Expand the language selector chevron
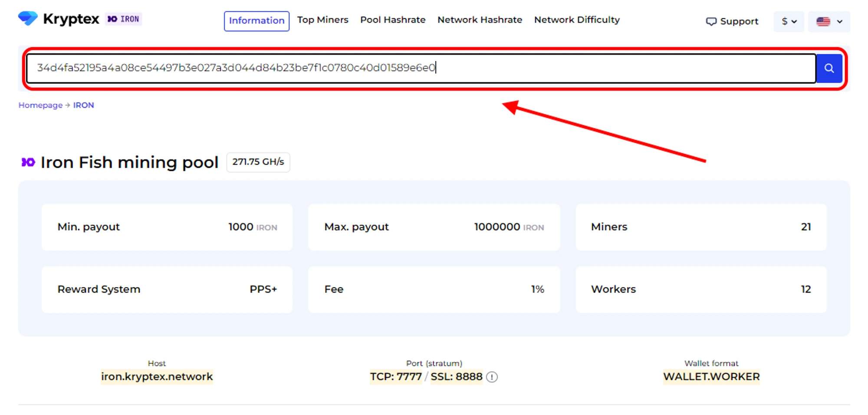This screenshot has height=415, width=868. click(840, 21)
